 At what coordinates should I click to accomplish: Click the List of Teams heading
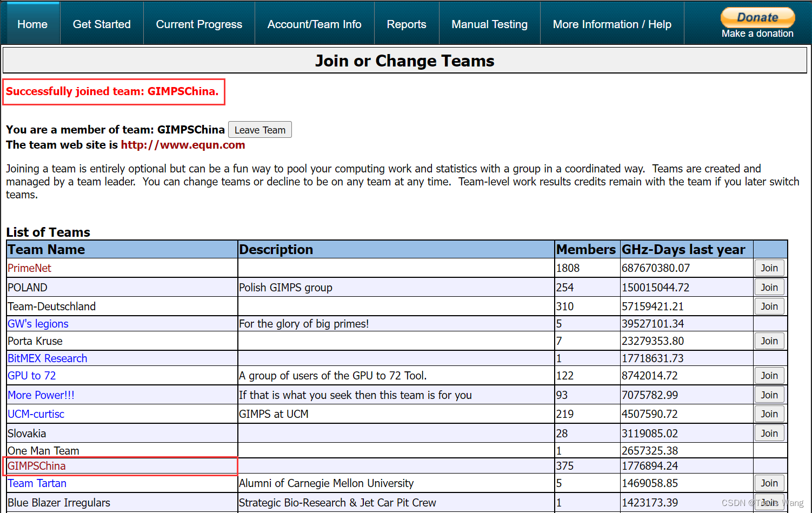[48, 232]
